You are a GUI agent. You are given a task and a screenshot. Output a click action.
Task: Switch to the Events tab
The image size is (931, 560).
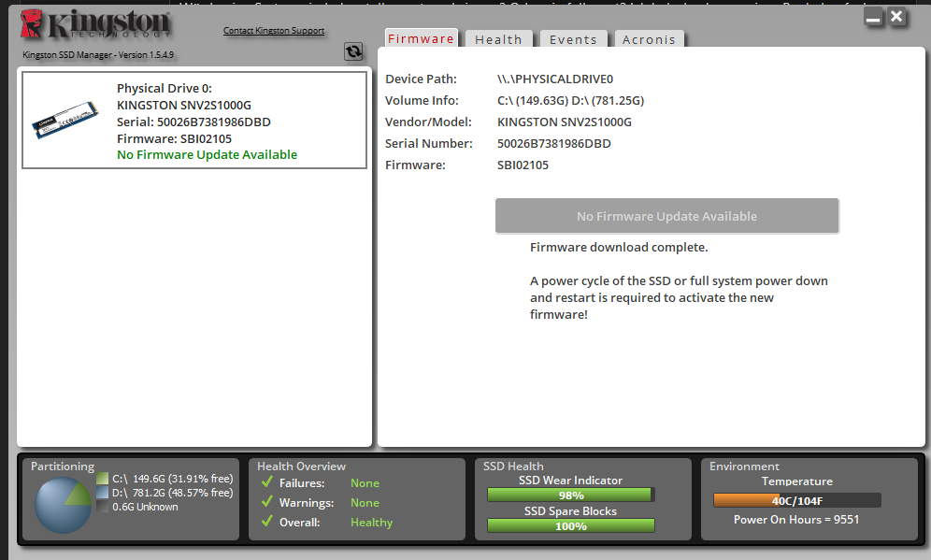click(573, 39)
